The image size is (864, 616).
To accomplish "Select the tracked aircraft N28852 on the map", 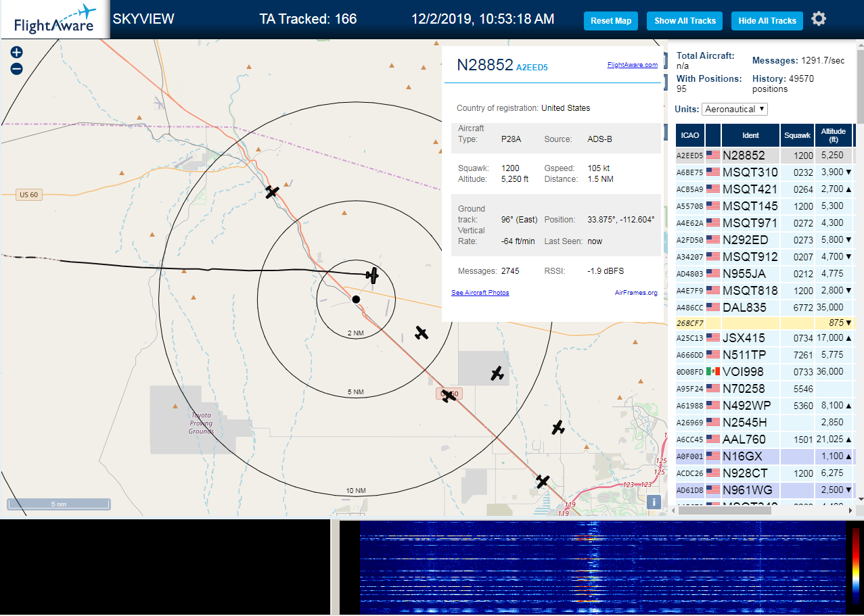I will [x=371, y=275].
